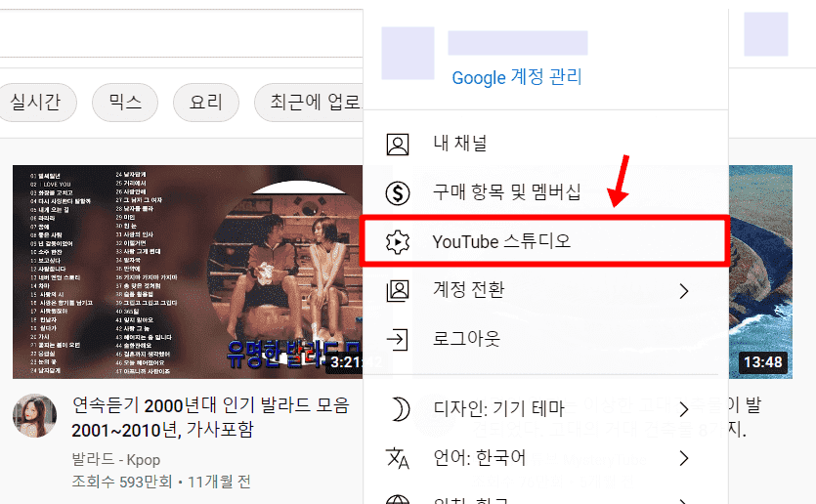Open 구매 항목 및 멤버십 menu item
The width and height of the screenshot is (816, 504).
click(x=545, y=192)
